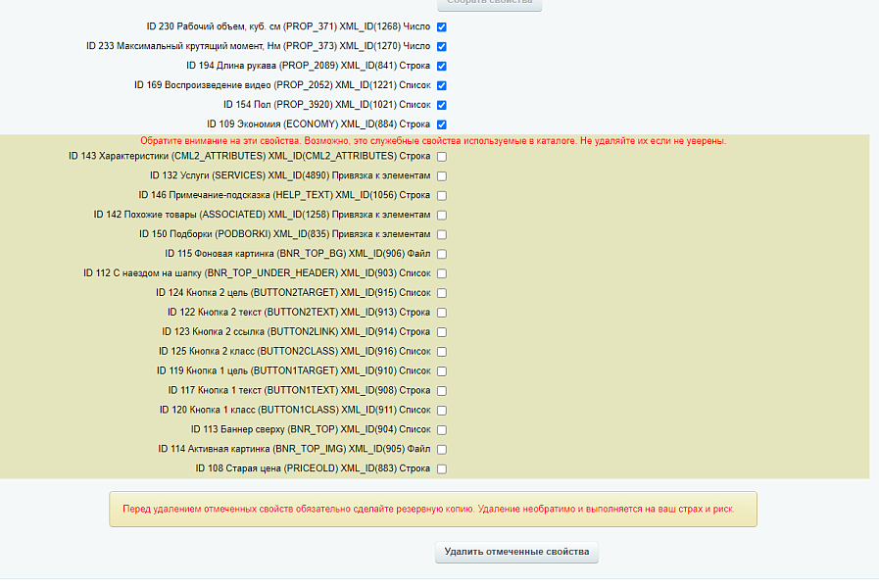Click Удалить отмеченные свойства button
Image resolution: width=879 pixels, height=588 pixels.
pyautogui.click(x=516, y=552)
